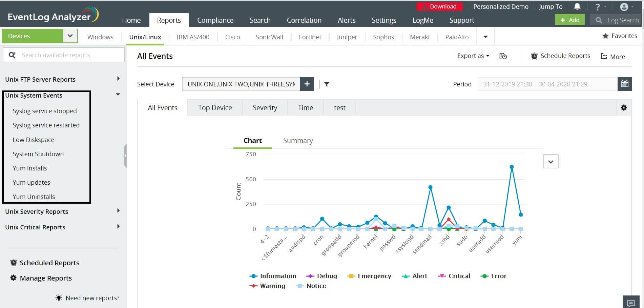Switch to the Compliance tab
The image size is (644, 308).
pyautogui.click(x=215, y=20)
